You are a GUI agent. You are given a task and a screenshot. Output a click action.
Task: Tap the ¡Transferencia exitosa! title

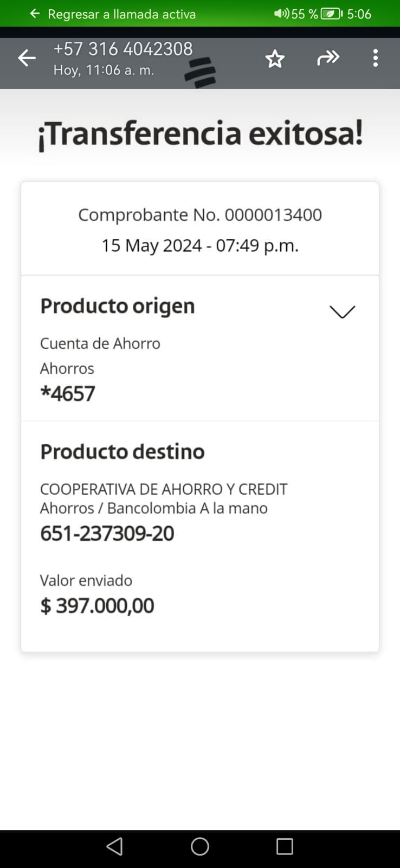coord(200,134)
